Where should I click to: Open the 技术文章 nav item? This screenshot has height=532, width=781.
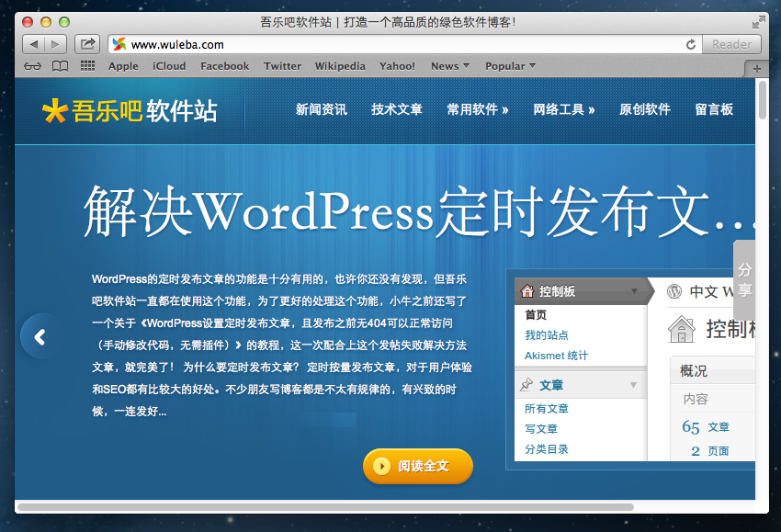[397, 109]
